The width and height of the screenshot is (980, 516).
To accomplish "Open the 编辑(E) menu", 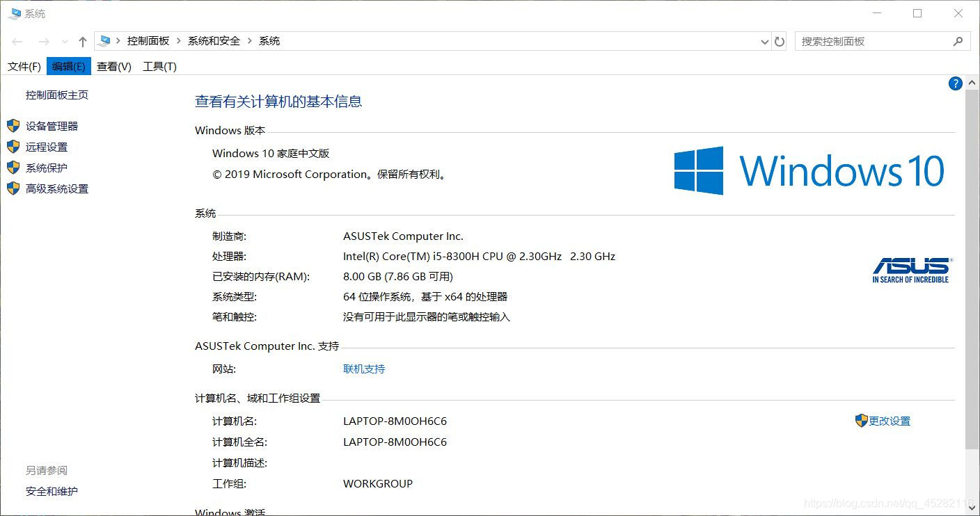I will [69, 67].
